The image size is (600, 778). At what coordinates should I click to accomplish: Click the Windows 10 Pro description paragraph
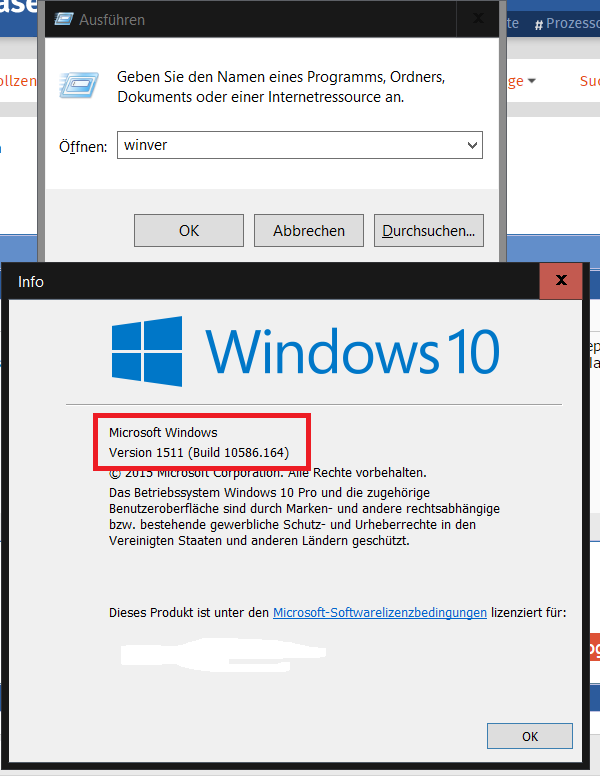click(x=304, y=517)
